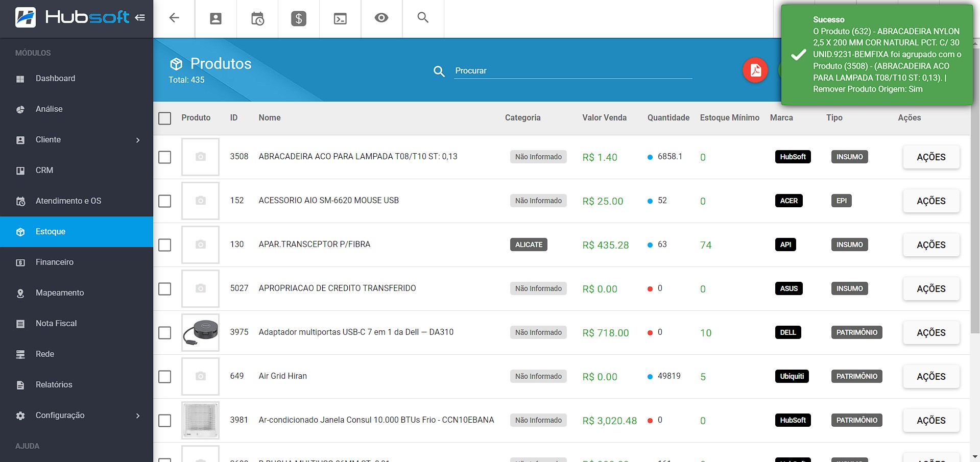The image size is (980, 462).
Task: Open AÇÕES menu for product 3508
Action: click(x=931, y=157)
